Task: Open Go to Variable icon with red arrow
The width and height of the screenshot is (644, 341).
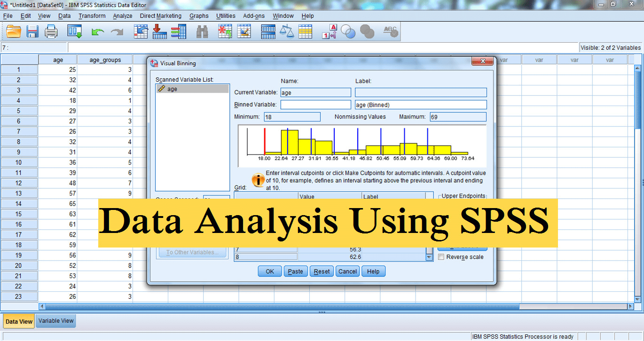Action: click(160, 31)
